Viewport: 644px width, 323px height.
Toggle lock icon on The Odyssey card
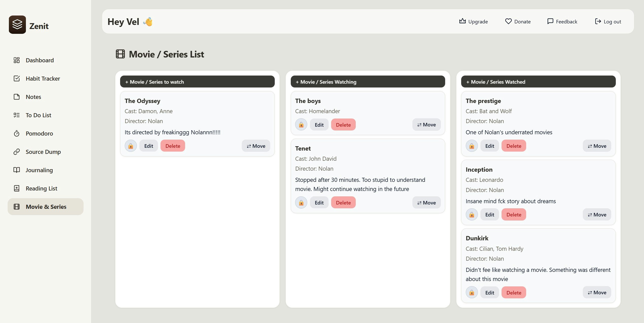(131, 146)
